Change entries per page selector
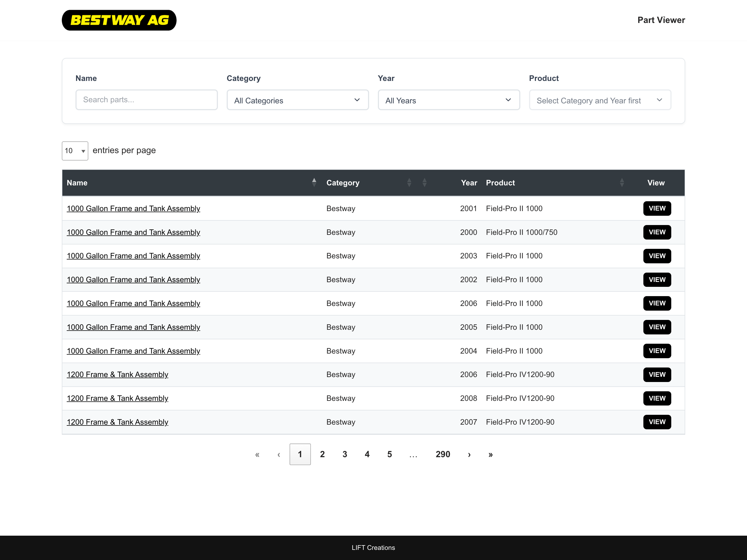Screen dimensions: 747x560 75,151
